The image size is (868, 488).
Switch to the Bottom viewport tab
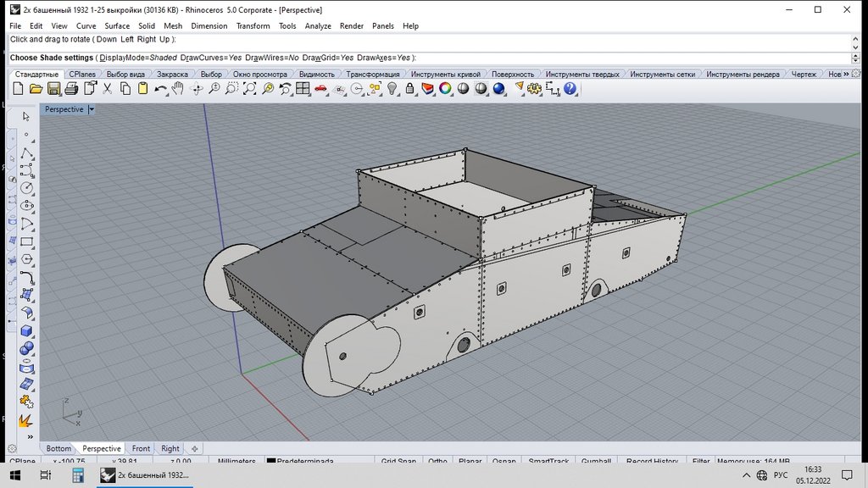click(58, 448)
